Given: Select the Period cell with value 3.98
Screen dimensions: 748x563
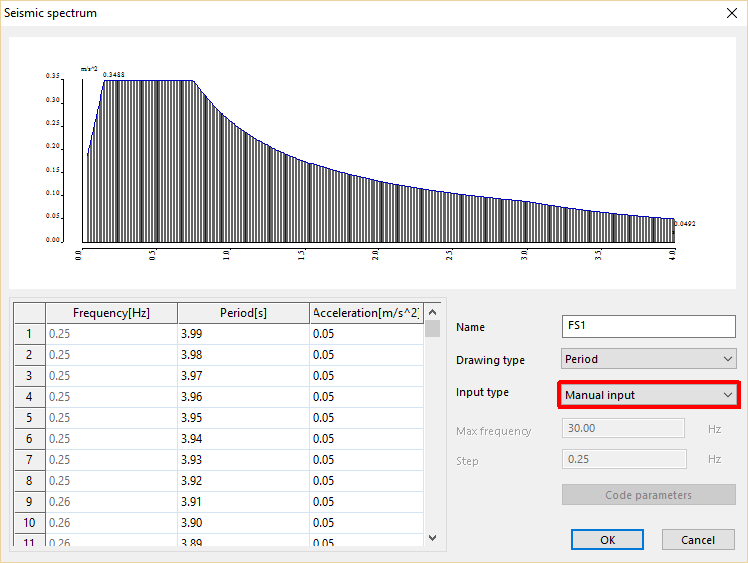Looking at the screenshot, I should [x=243, y=355].
